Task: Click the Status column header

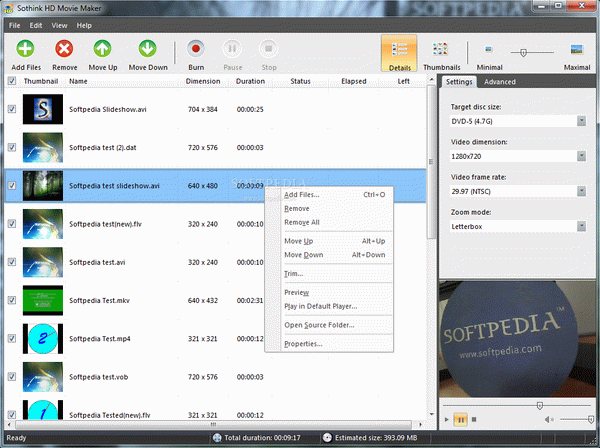Action: pos(300,81)
